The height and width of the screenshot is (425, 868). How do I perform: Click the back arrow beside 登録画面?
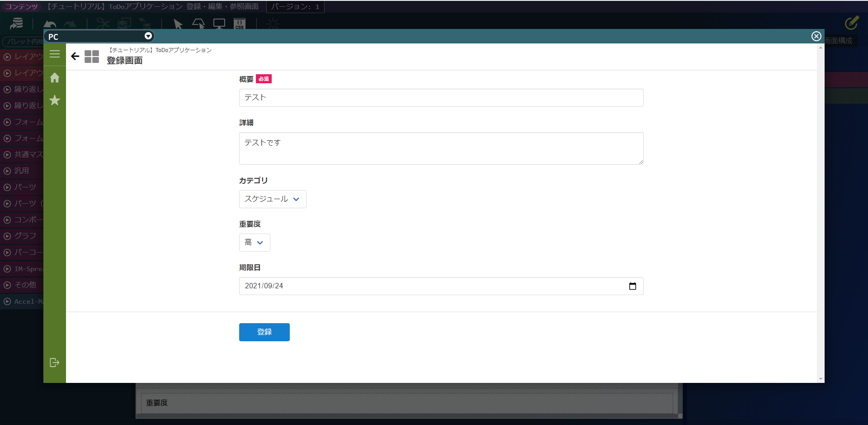75,56
